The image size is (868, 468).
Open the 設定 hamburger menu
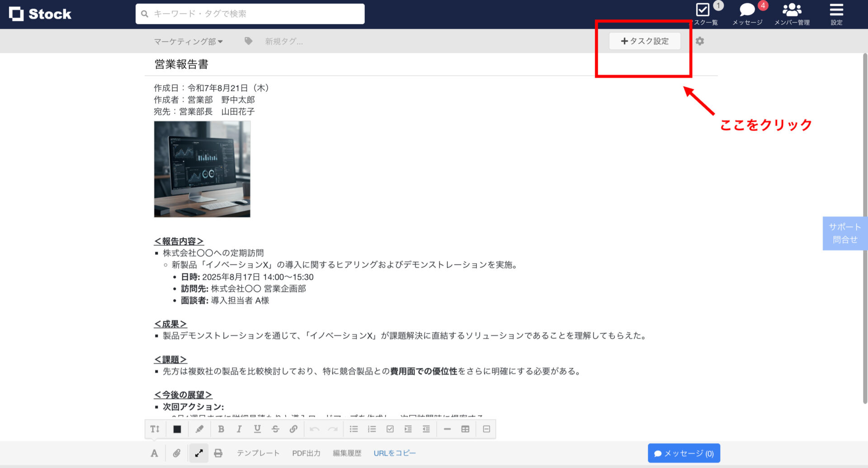pyautogui.click(x=836, y=12)
